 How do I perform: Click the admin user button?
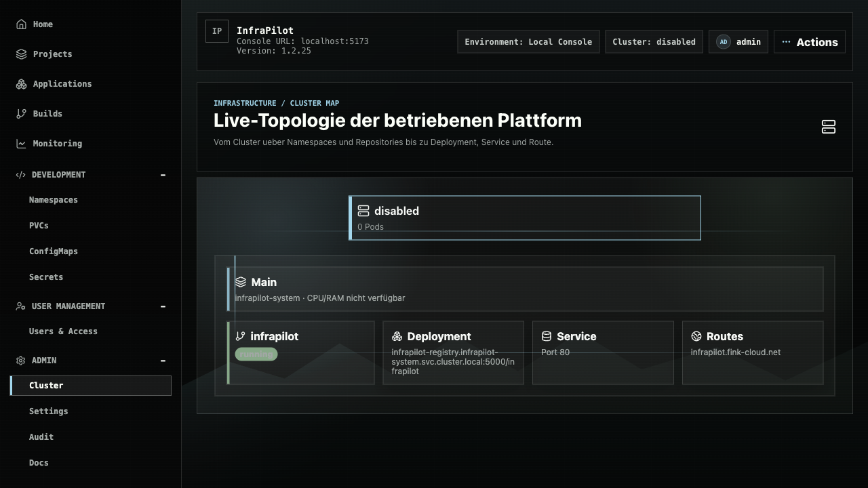coord(738,42)
